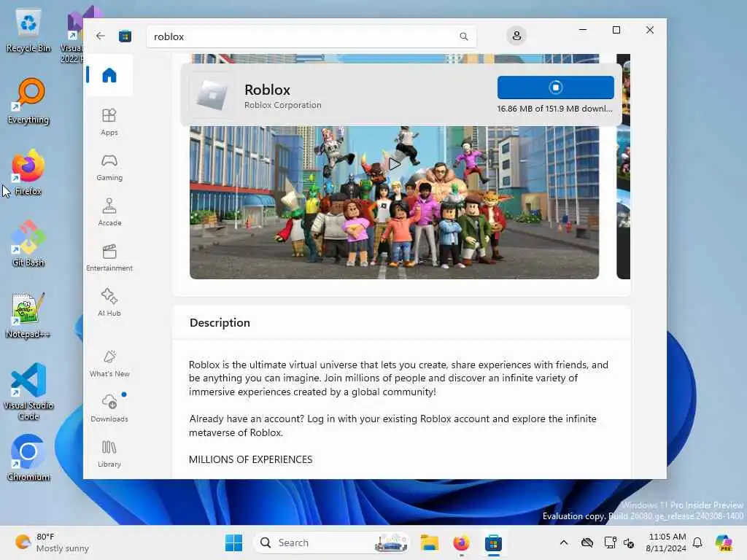
Task: Open Entertainment section in sidebar
Action: click(x=109, y=257)
